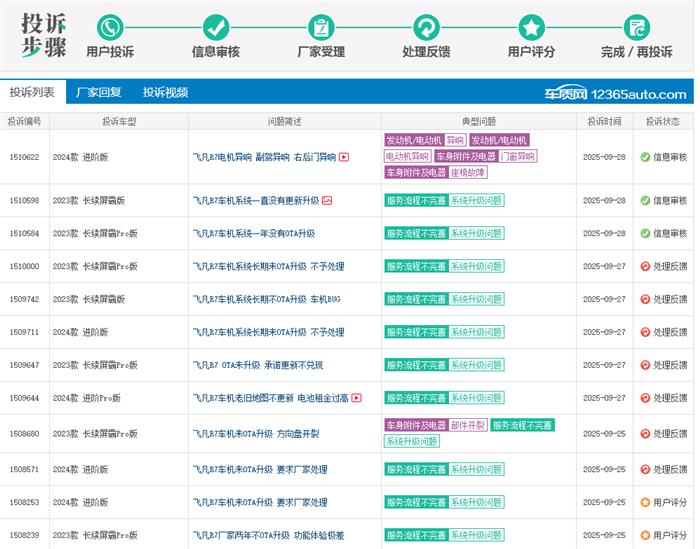Click the 车质网 12365auto.com logo
The height and width of the screenshot is (549, 700).
tap(615, 94)
